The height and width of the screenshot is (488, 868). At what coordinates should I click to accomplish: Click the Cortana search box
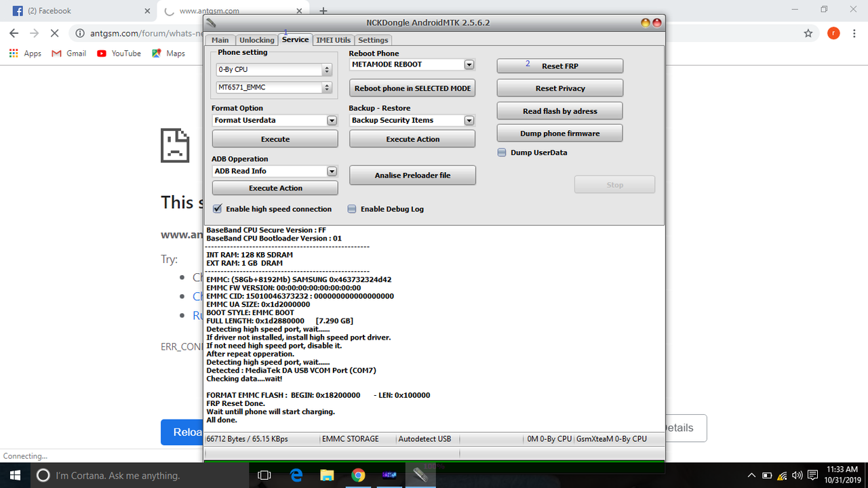tap(141, 476)
